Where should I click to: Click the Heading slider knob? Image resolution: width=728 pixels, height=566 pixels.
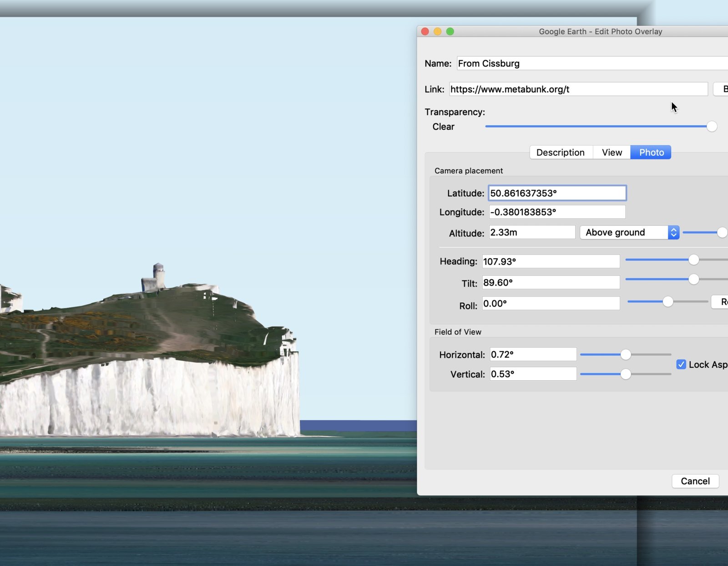point(693,260)
